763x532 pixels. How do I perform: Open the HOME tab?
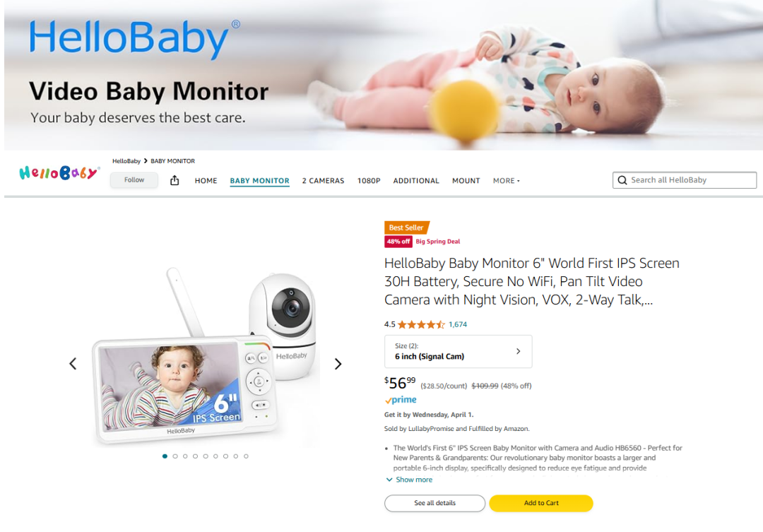tap(206, 181)
